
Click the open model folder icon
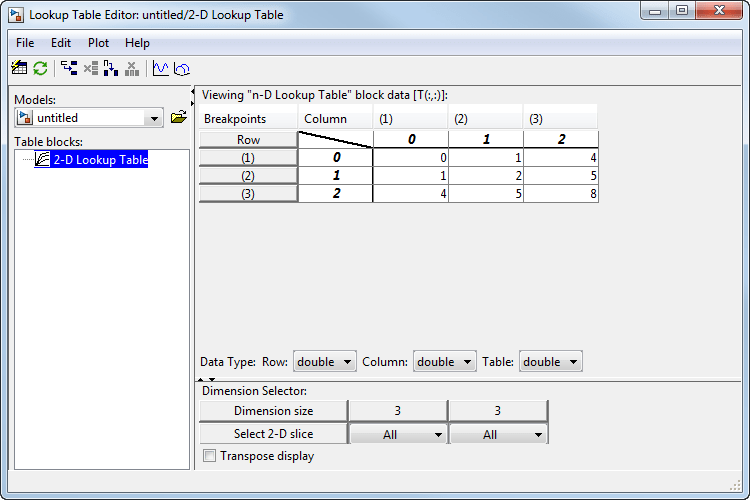click(178, 117)
